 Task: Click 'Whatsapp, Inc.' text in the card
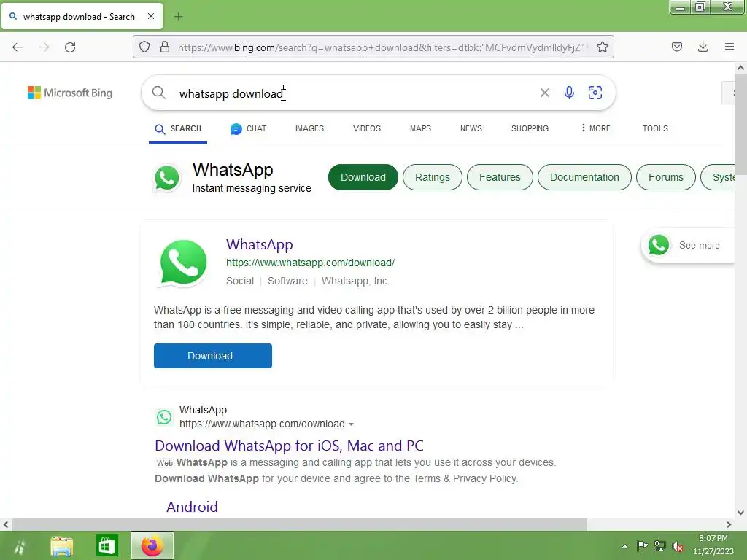(x=355, y=281)
